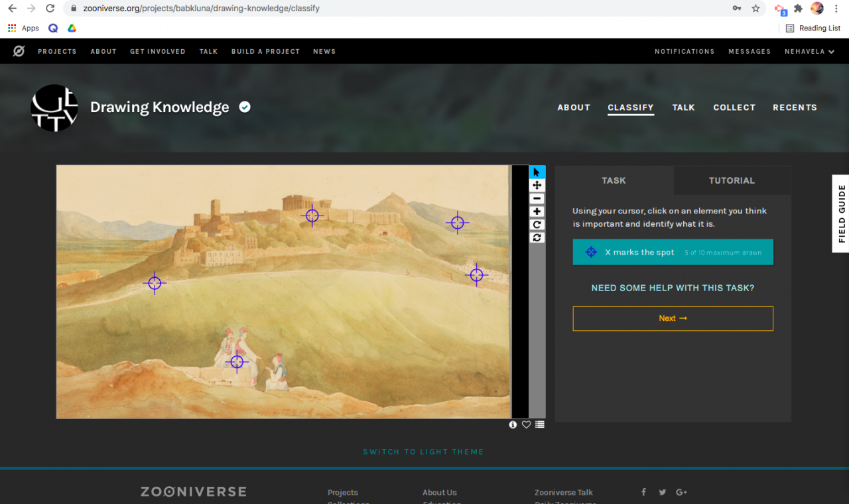Click the Zooniverse logo in top bar
Image resolution: width=849 pixels, height=504 pixels.
[19, 51]
